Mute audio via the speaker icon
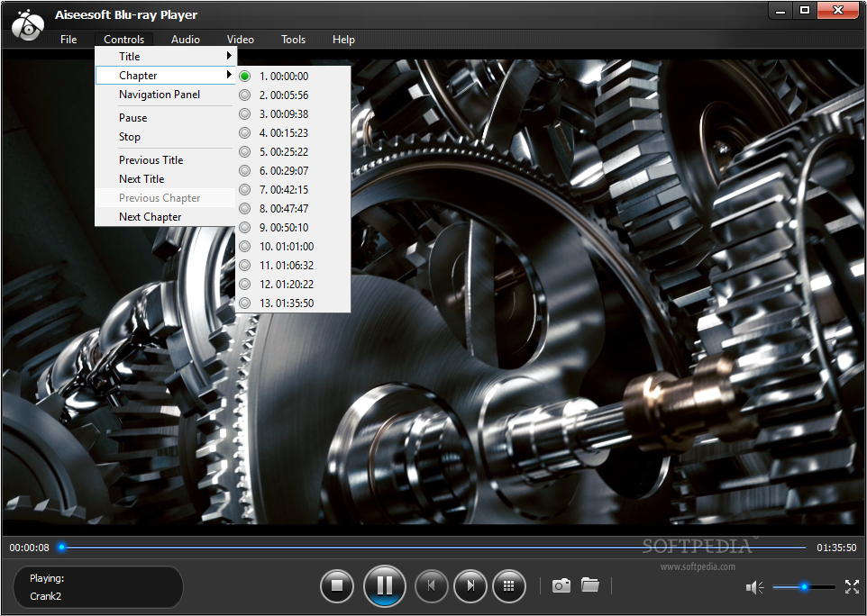The width and height of the screenshot is (867, 616). point(754,586)
